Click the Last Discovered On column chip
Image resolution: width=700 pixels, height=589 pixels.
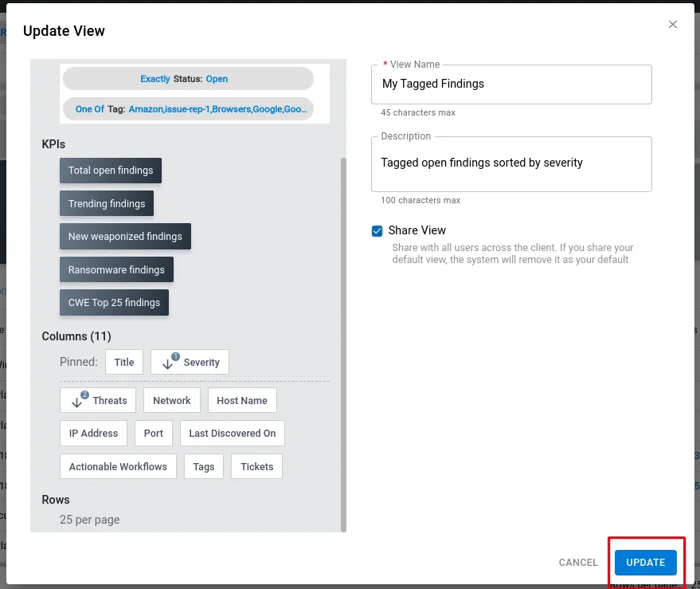click(x=233, y=433)
